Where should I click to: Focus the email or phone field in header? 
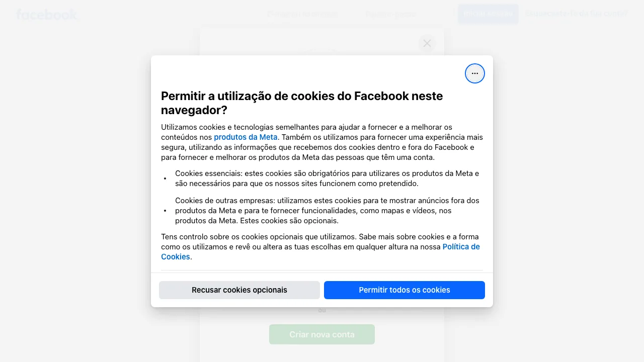point(302,14)
